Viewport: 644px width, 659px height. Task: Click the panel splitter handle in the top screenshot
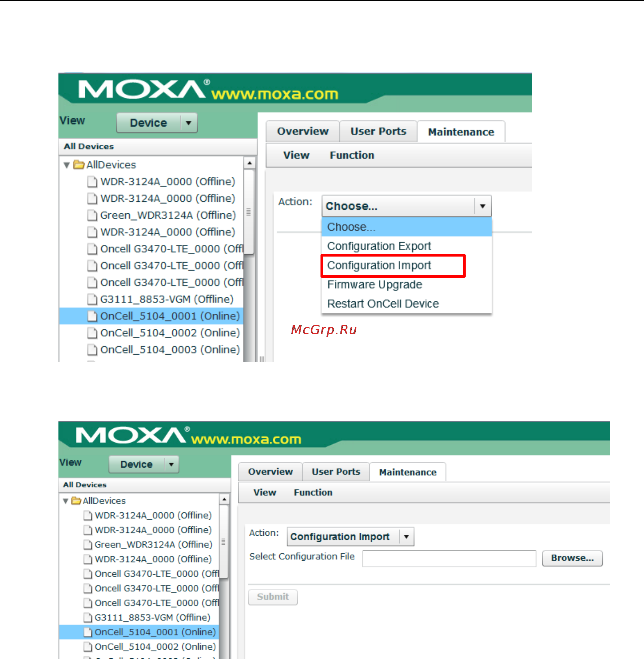(262, 359)
